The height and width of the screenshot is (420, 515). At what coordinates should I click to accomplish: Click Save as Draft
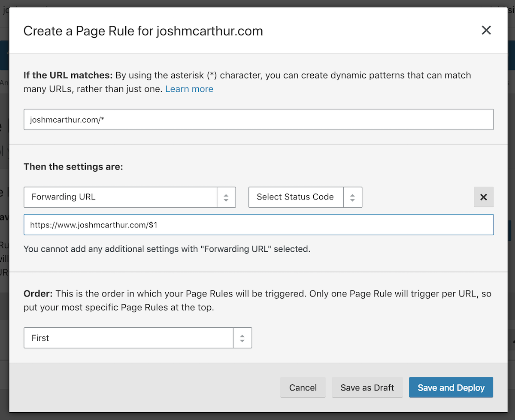pyautogui.click(x=367, y=388)
